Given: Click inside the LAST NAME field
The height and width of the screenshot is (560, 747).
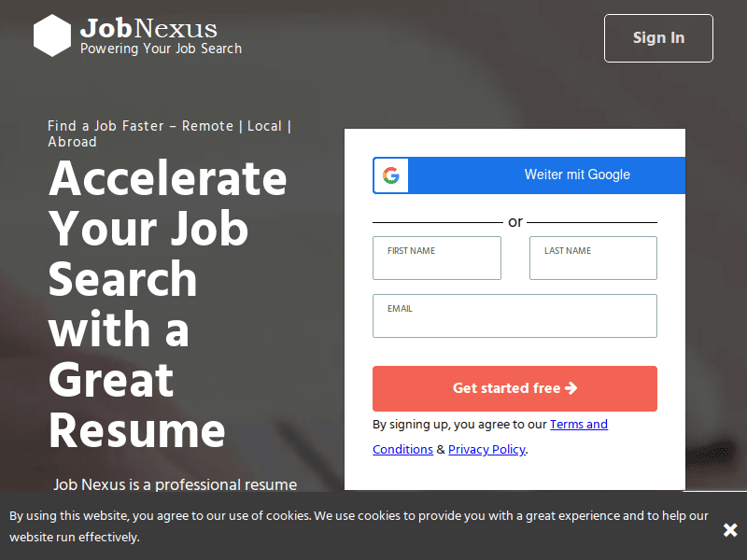Looking at the screenshot, I should [x=593, y=258].
